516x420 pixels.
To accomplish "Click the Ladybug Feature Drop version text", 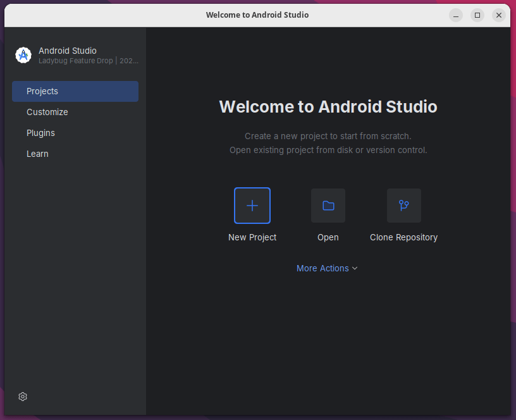I will pos(88,61).
